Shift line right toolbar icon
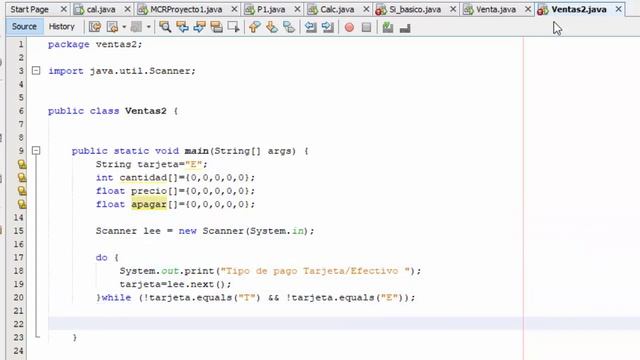This screenshot has height=360, width=640. [328, 27]
